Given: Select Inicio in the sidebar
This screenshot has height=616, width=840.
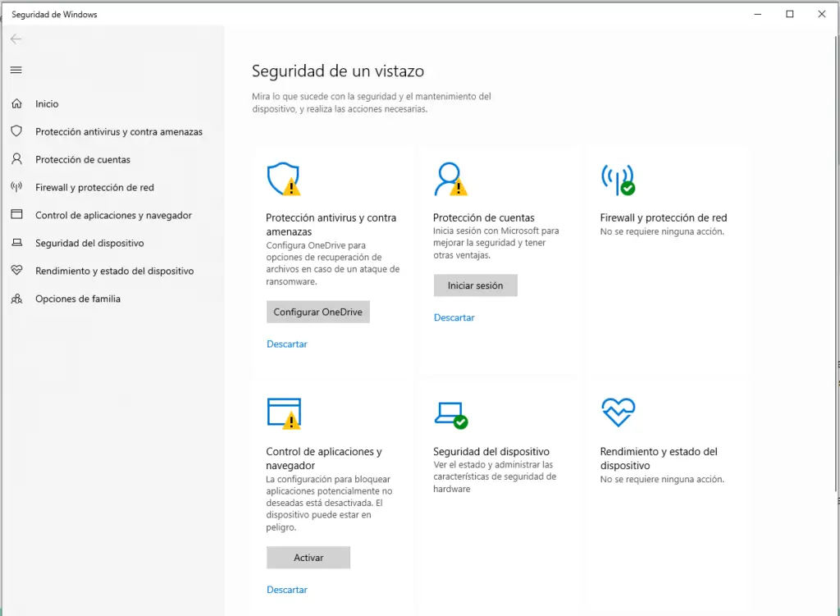Looking at the screenshot, I should point(47,104).
